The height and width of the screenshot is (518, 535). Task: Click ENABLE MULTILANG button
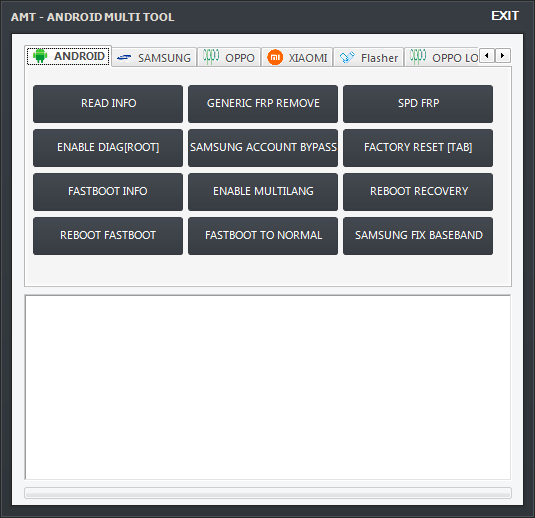click(263, 192)
